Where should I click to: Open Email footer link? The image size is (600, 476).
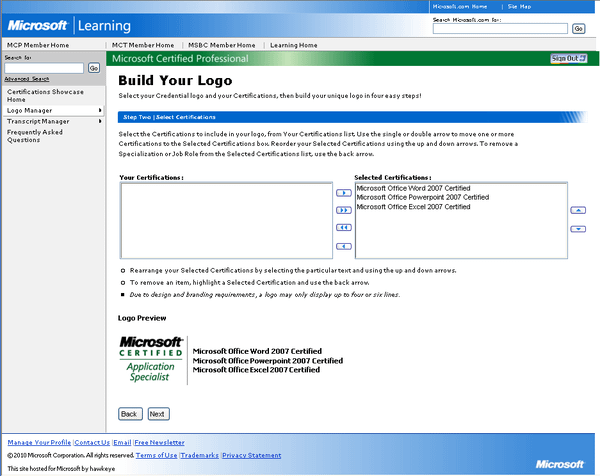[122, 442]
